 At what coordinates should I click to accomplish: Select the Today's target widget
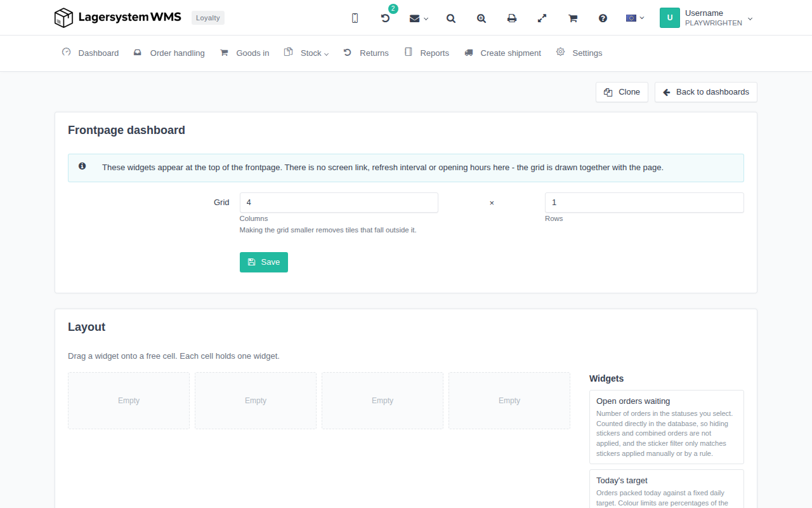tap(667, 489)
